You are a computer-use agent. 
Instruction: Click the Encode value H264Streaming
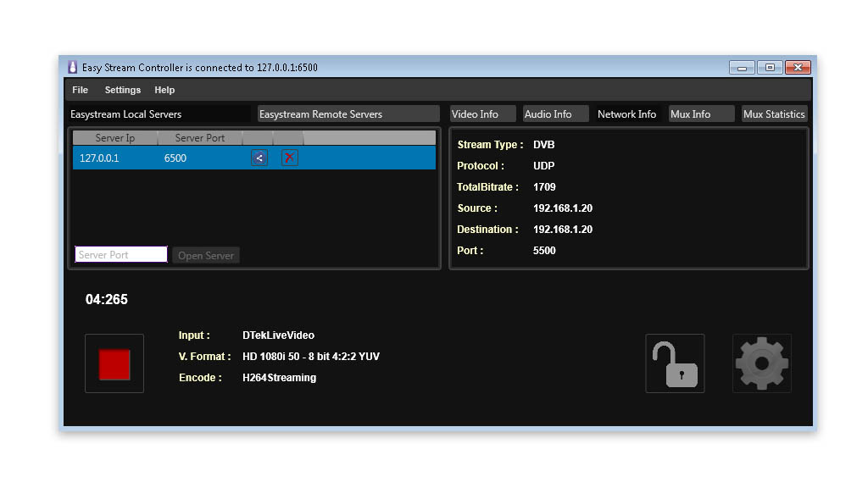(x=280, y=378)
